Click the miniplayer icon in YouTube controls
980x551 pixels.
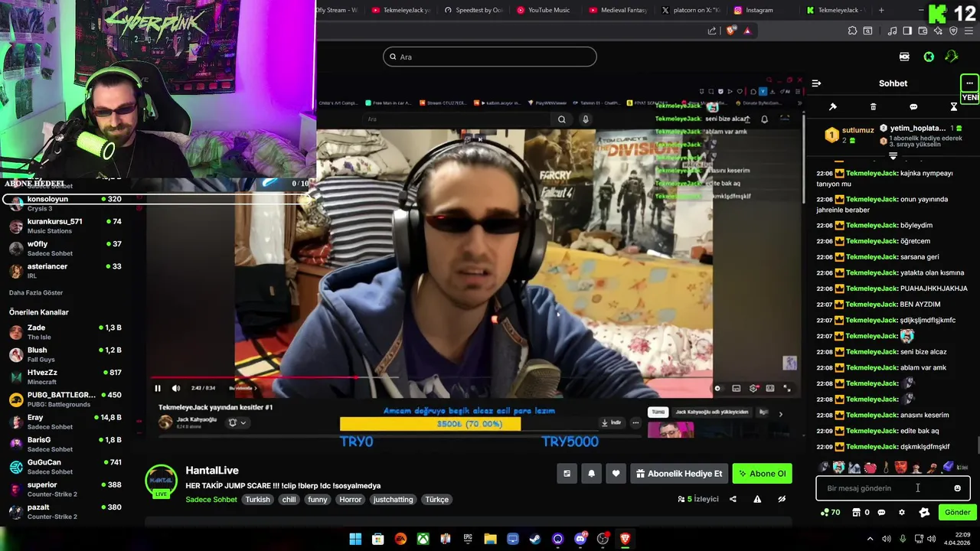pos(769,388)
